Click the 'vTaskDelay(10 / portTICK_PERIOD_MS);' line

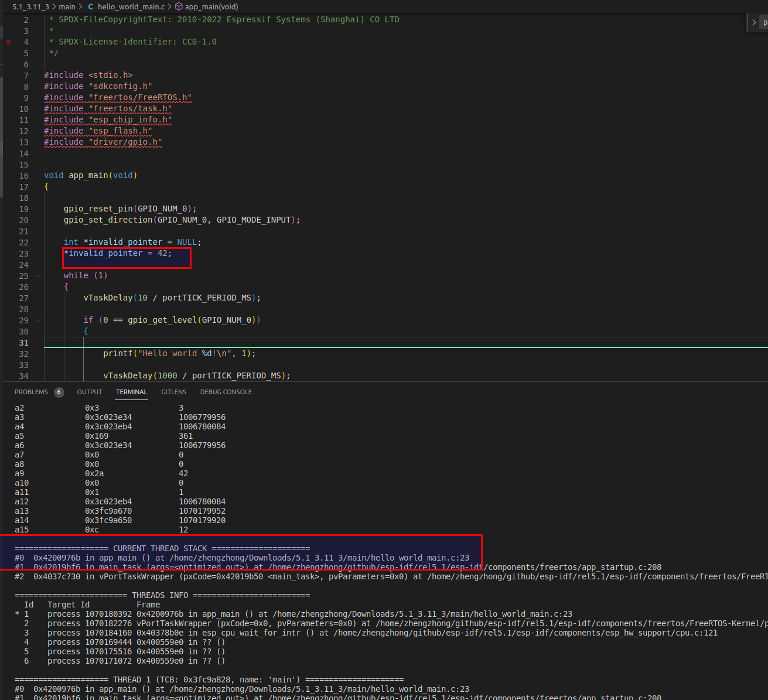pos(172,298)
